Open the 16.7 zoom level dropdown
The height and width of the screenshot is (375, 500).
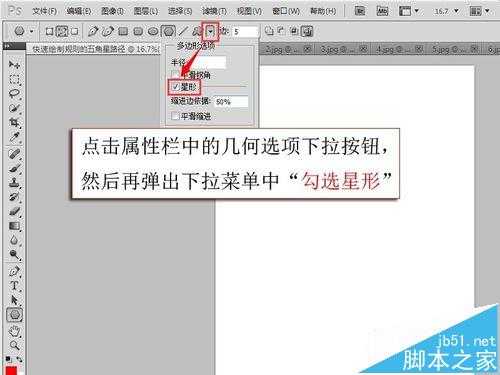pyautogui.click(x=447, y=11)
